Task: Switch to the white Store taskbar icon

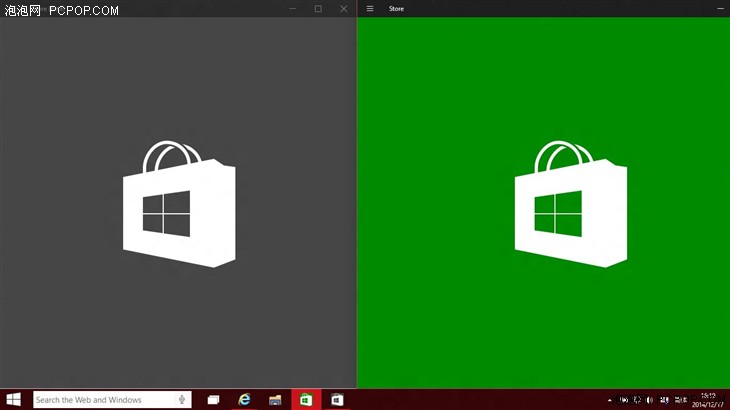Action: (x=337, y=399)
